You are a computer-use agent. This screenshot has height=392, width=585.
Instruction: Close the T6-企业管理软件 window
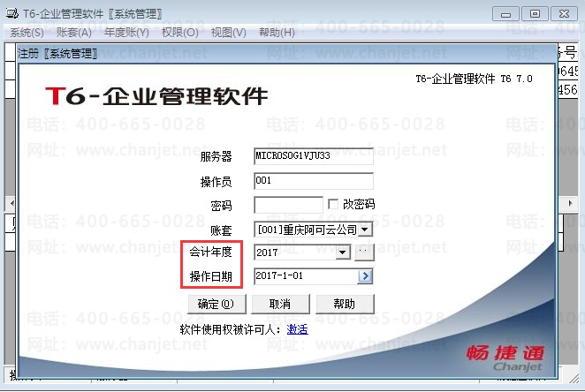[x=564, y=13]
